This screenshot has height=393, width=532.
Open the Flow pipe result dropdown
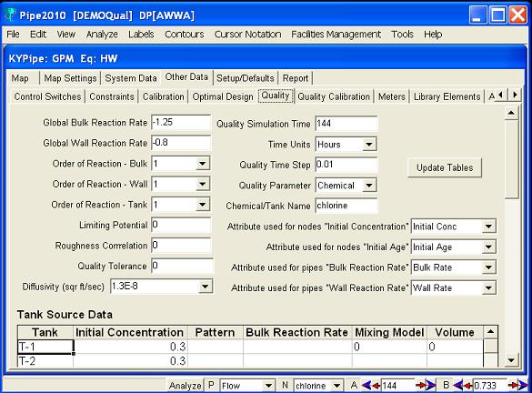point(268,386)
